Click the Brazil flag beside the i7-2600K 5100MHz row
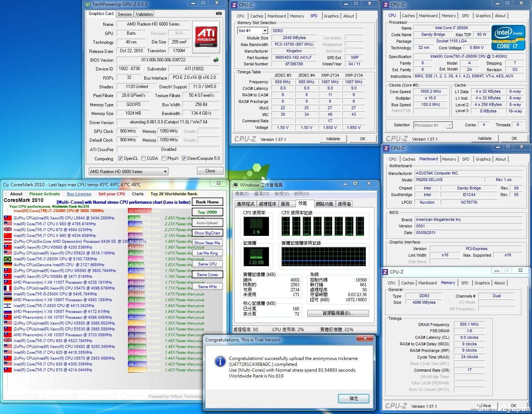This screenshot has height=414, width=532. click(x=8, y=259)
